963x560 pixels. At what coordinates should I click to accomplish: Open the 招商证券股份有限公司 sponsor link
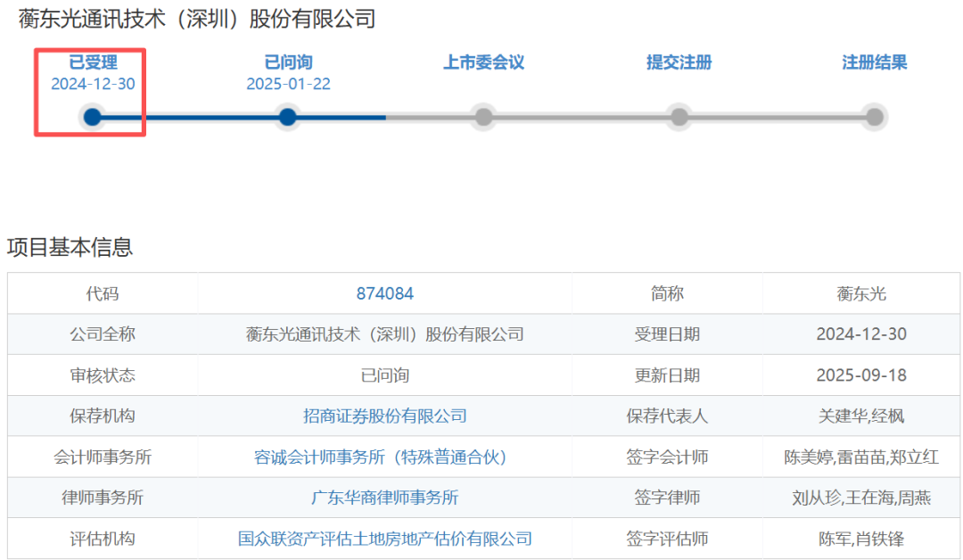tap(385, 416)
